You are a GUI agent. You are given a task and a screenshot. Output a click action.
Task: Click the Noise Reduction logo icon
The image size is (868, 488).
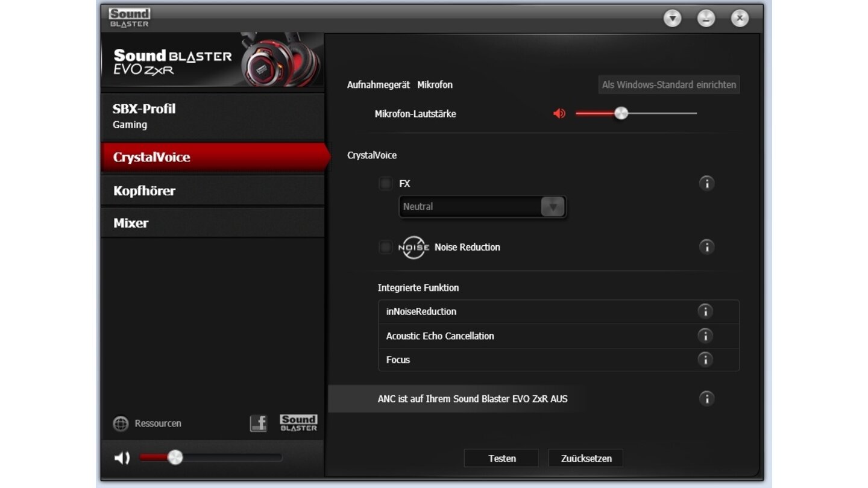414,247
